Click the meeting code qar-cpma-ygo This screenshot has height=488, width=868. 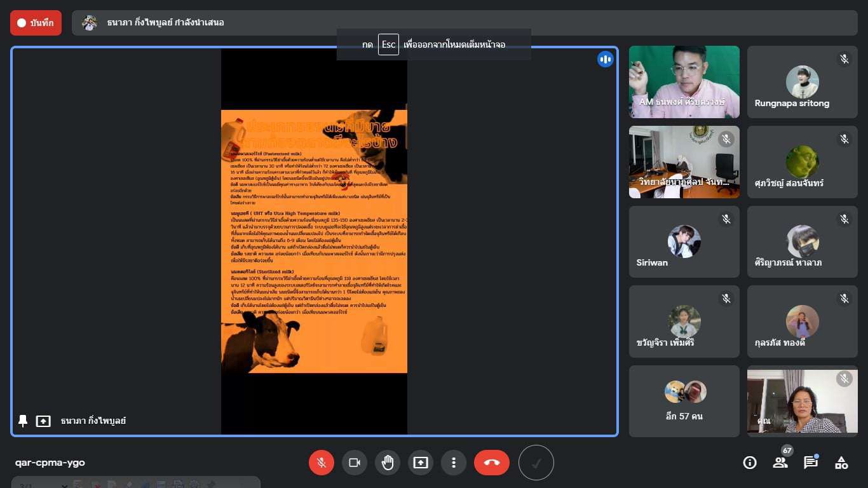[x=50, y=463]
